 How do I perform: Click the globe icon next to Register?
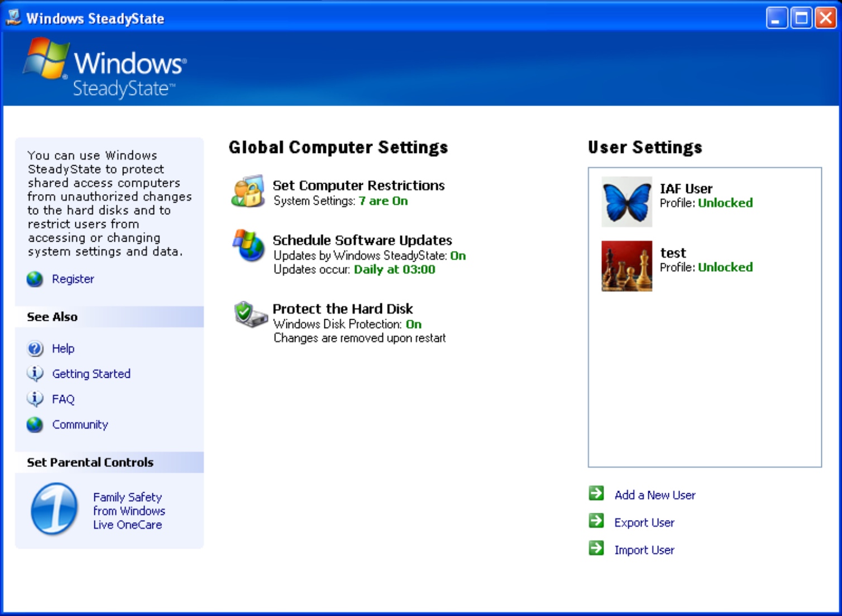point(35,279)
